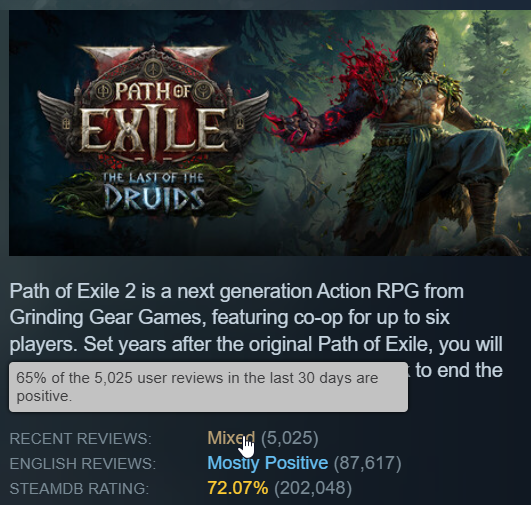531x505 pixels.
Task: Click the RECENT REVIEWS label
Action: pos(81,439)
